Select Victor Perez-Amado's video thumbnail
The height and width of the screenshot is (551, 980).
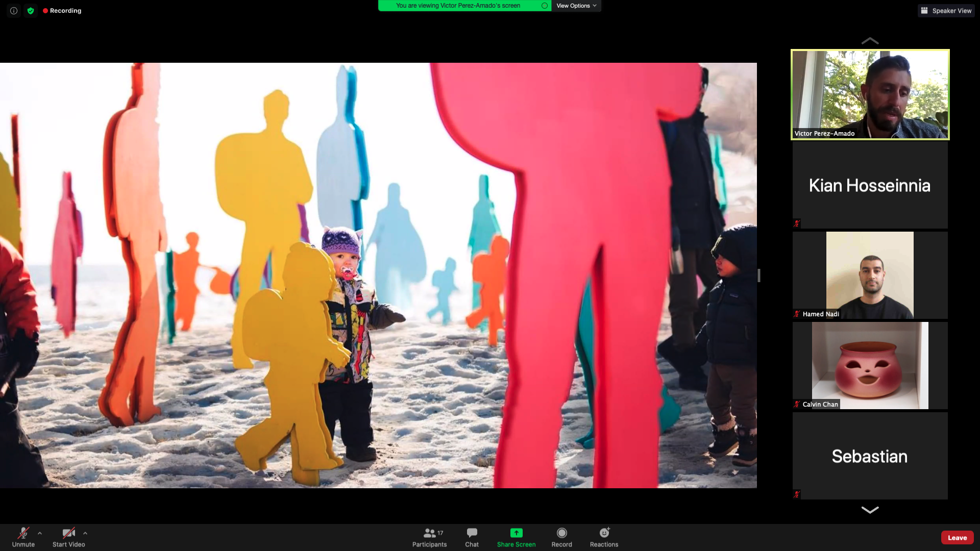[870, 95]
